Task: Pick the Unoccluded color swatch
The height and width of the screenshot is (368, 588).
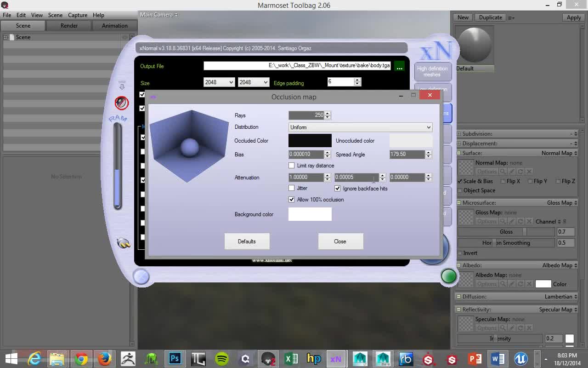Action: click(411, 141)
